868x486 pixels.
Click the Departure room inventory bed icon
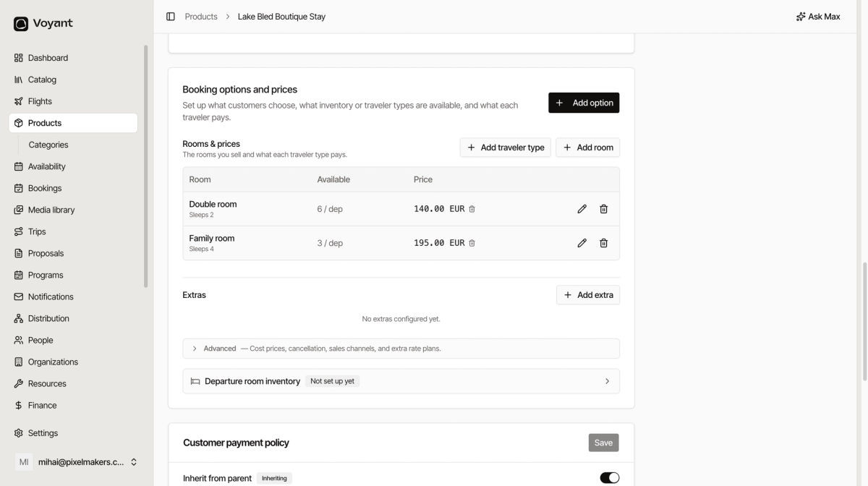(195, 381)
